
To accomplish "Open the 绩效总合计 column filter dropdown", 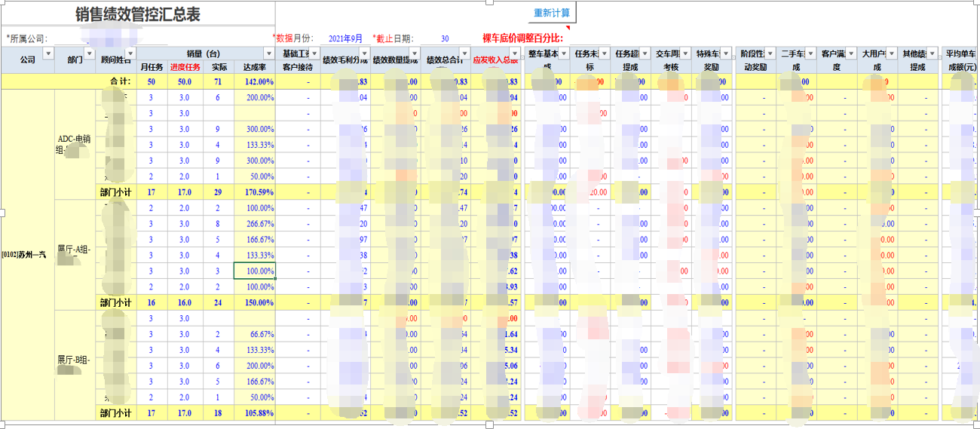I will pos(466,53).
